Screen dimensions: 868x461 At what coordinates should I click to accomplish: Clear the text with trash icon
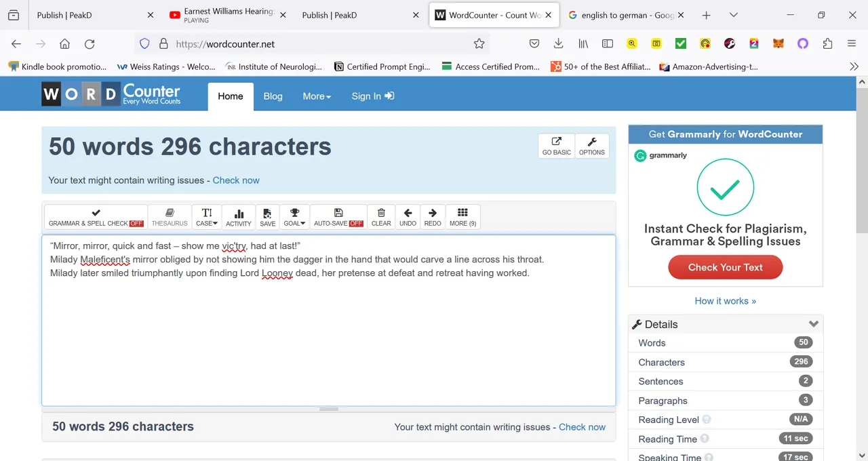pyautogui.click(x=381, y=217)
